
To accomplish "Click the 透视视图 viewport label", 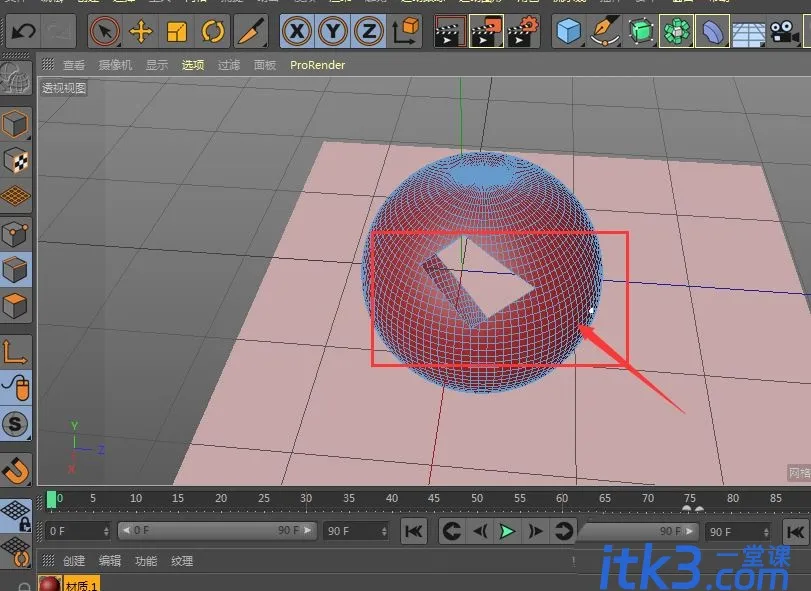I will [x=64, y=88].
